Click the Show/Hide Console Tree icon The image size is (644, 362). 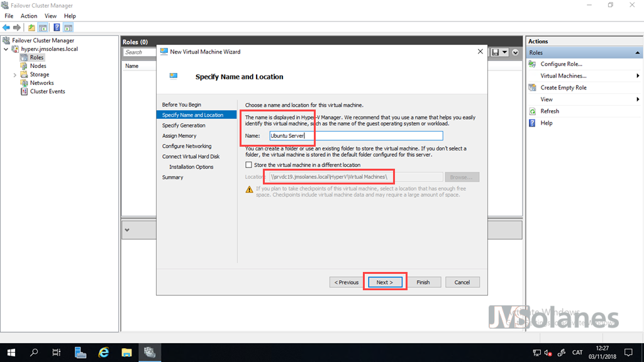click(x=43, y=28)
